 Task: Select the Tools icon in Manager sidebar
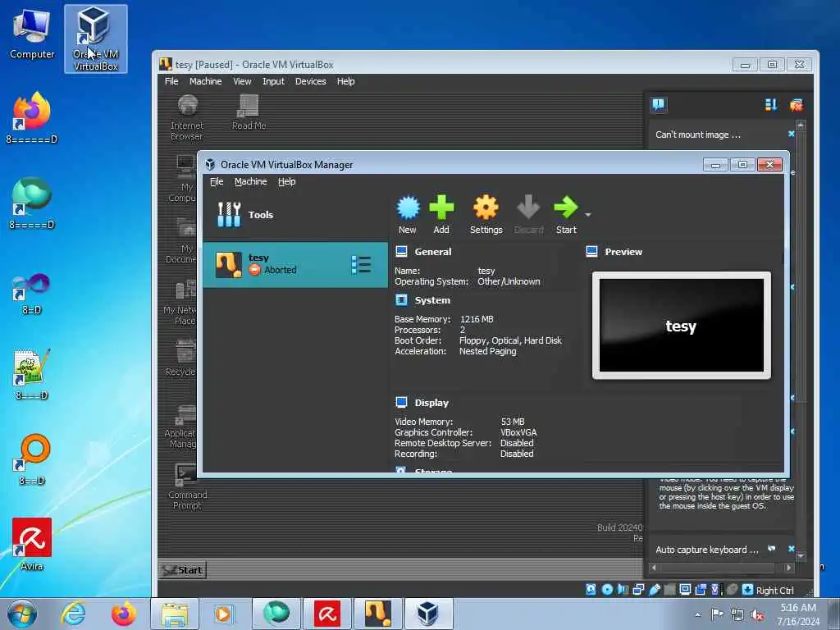coord(229,214)
